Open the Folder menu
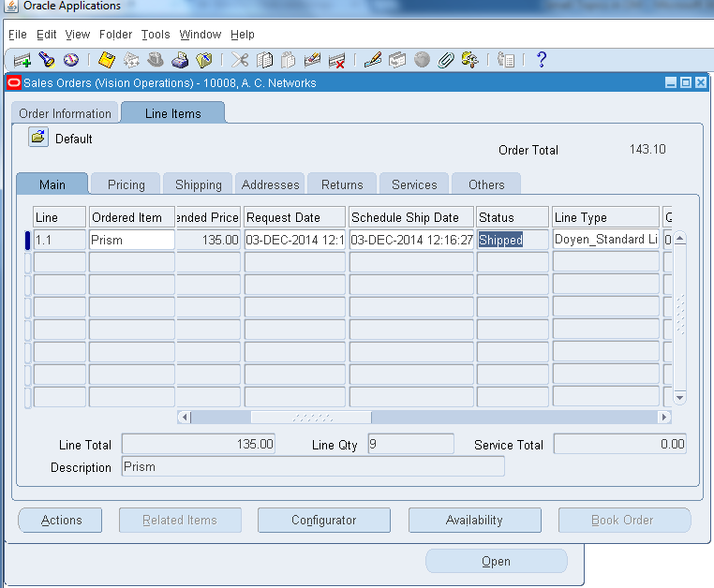 115,35
